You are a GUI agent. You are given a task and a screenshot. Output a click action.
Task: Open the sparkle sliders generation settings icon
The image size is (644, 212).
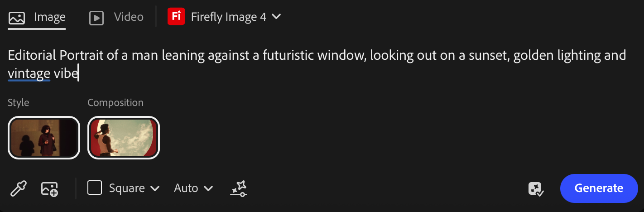point(239,188)
